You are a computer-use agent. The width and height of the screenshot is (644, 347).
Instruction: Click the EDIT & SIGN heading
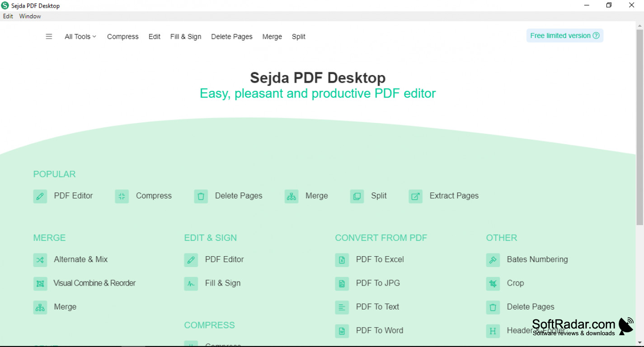point(211,238)
